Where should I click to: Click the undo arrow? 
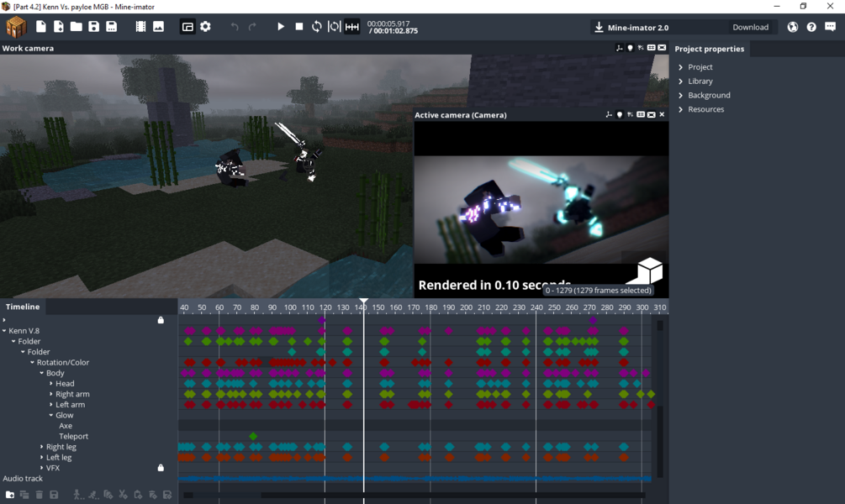[x=235, y=26]
